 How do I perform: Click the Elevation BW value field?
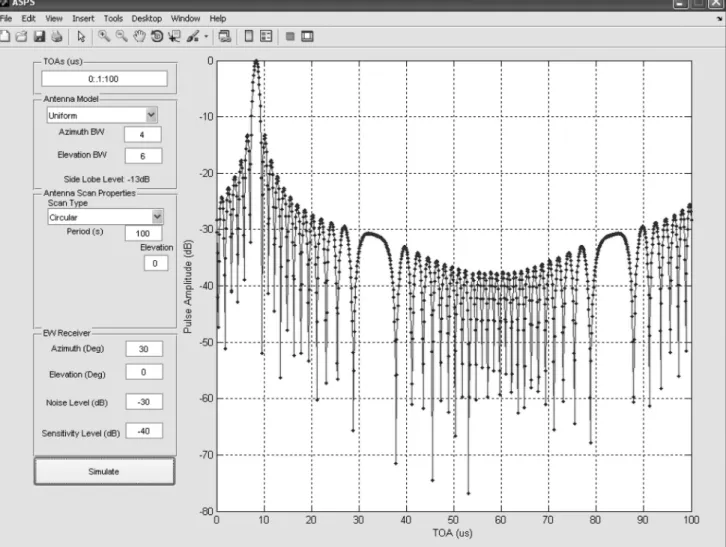[143, 156]
